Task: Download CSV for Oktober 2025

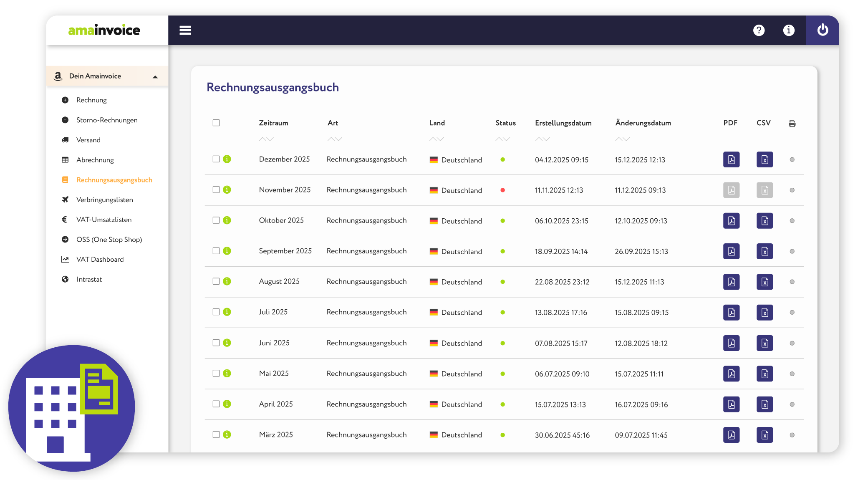Action: coord(765,221)
